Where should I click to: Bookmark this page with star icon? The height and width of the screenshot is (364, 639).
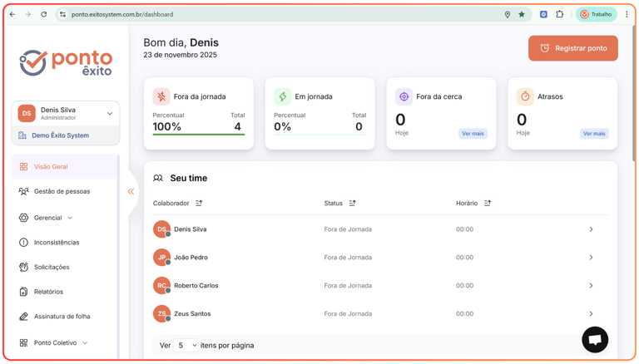coord(522,14)
